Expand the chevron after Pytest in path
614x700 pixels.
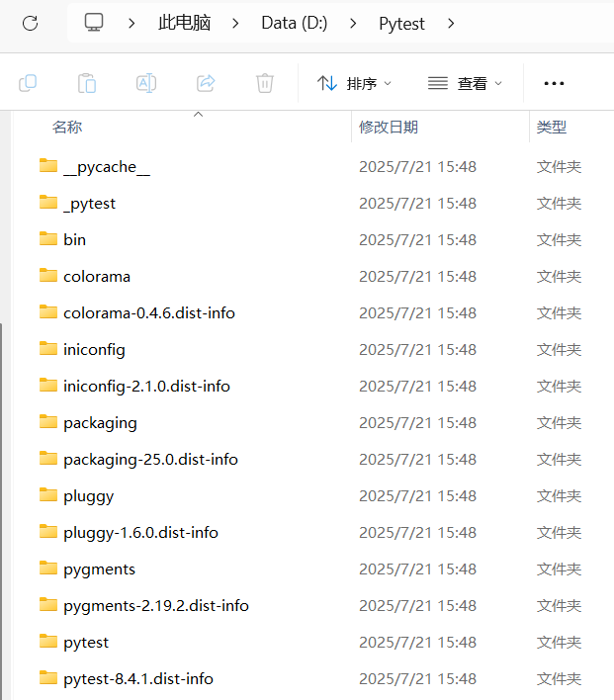pos(451,23)
